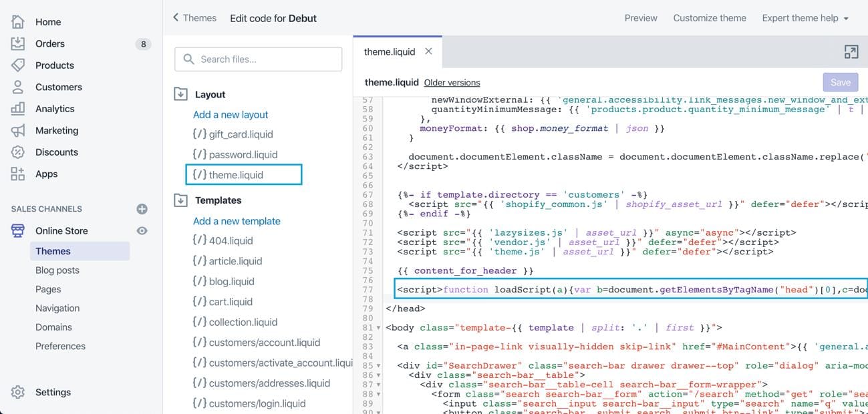Click Customize theme

pos(710,18)
